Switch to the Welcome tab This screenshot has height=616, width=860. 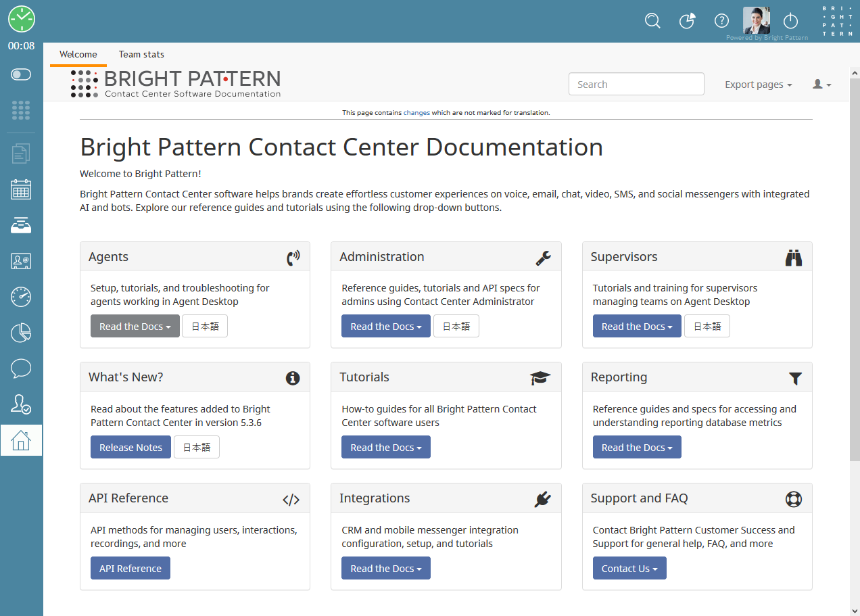78,54
